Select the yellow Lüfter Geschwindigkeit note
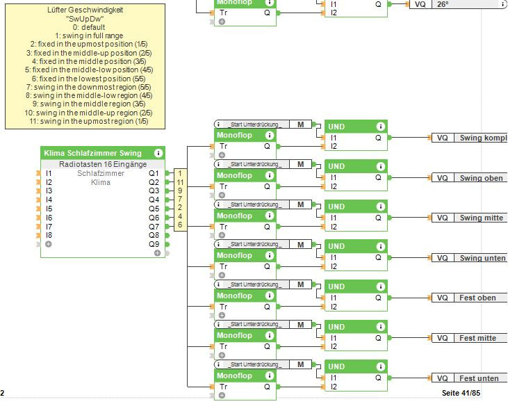 click(x=85, y=65)
